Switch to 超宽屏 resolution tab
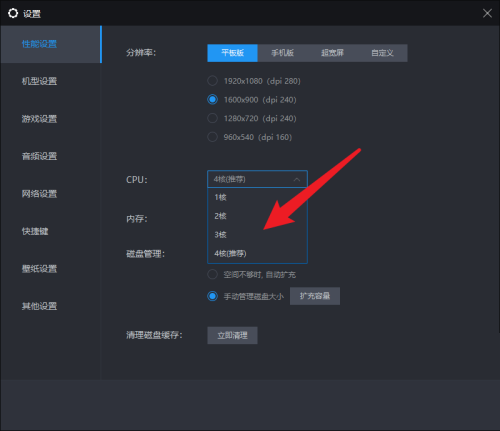Image resolution: width=500 pixels, height=431 pixels. [332, 53]
